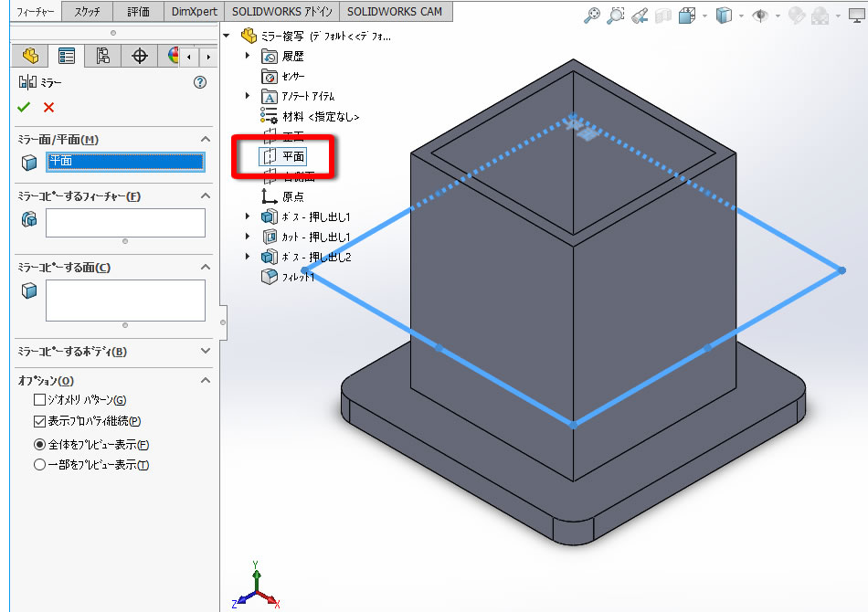The height and width of the screenshot is (612, 868).
Task: Switch to the SOLIDWORKS CAM tab
Action: tap(395, 12)
